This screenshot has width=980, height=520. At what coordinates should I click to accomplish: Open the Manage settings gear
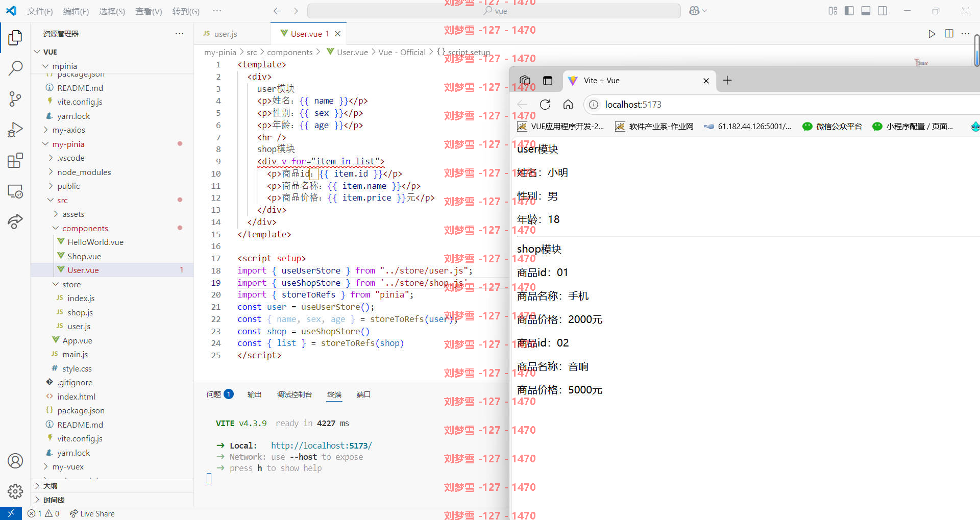coord(15,491)
